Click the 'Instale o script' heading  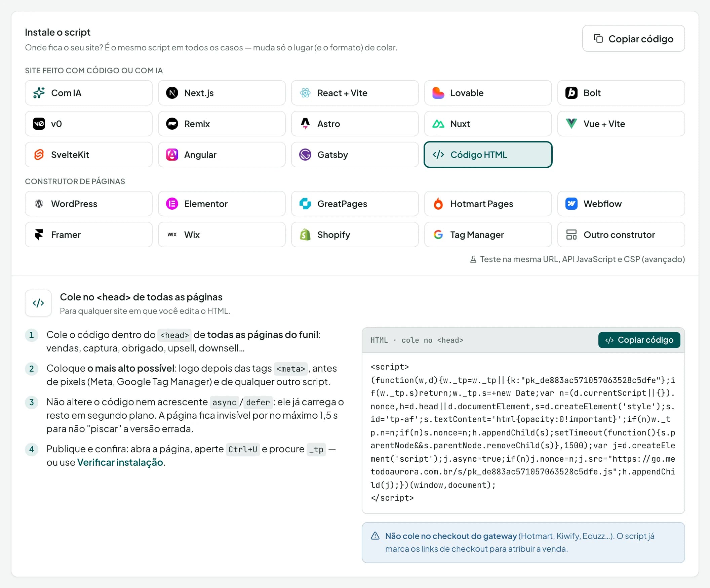(58, 32)
